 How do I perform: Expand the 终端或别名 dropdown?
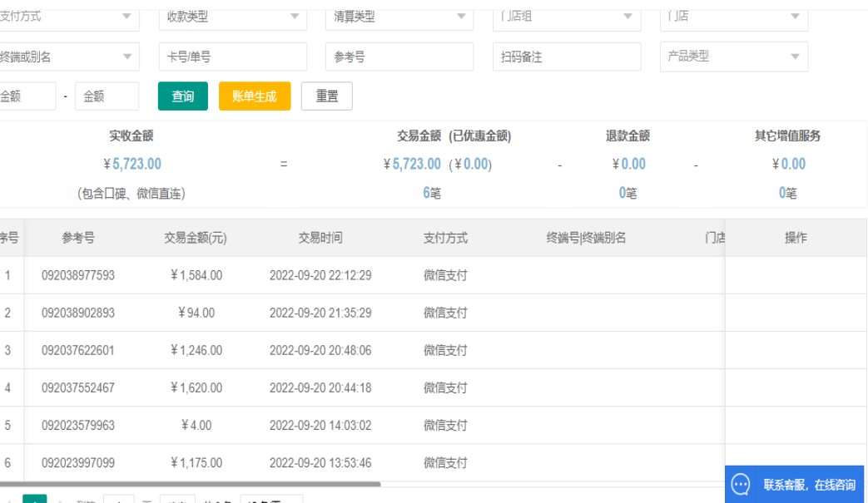(68, 57)
